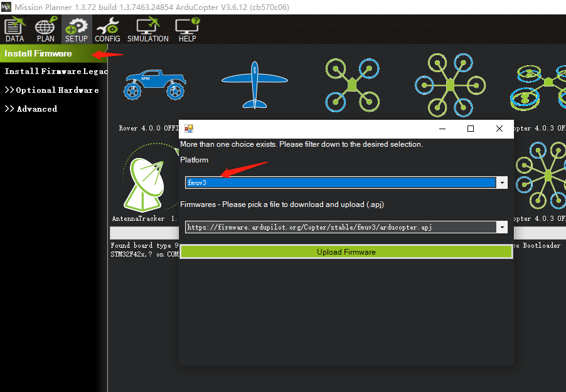This screenshot has width=566, height=392.
Task: Click the Upload Firmware button
Action: (346, 252)
